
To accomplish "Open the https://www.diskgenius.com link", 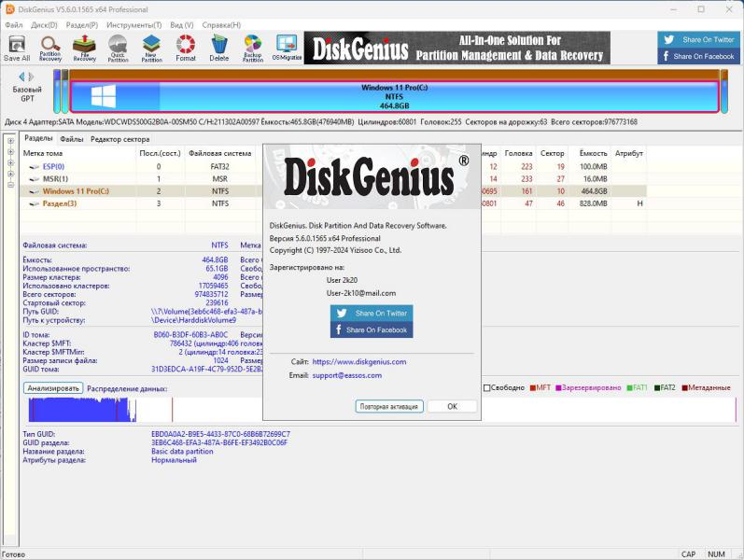I will (359, 361).
